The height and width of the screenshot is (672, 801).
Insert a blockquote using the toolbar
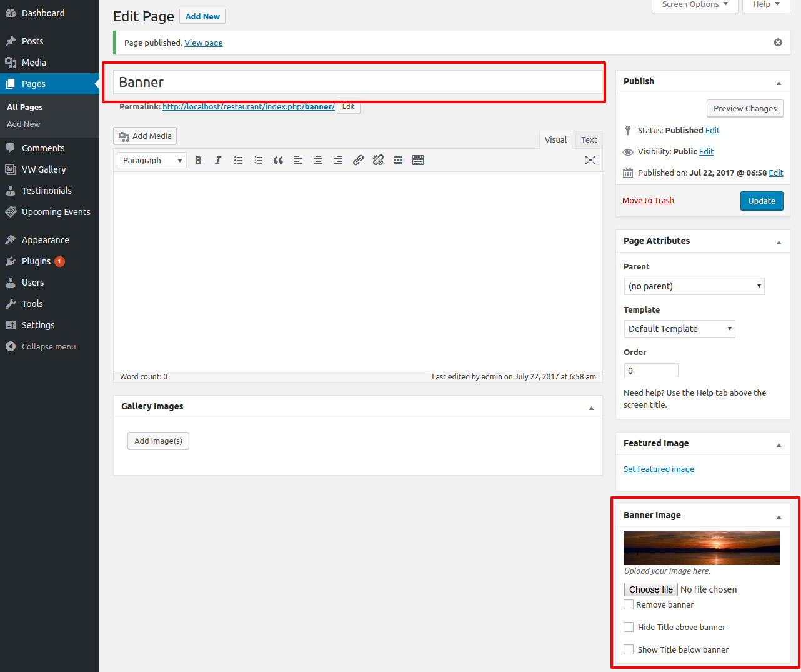coord(278,161)
